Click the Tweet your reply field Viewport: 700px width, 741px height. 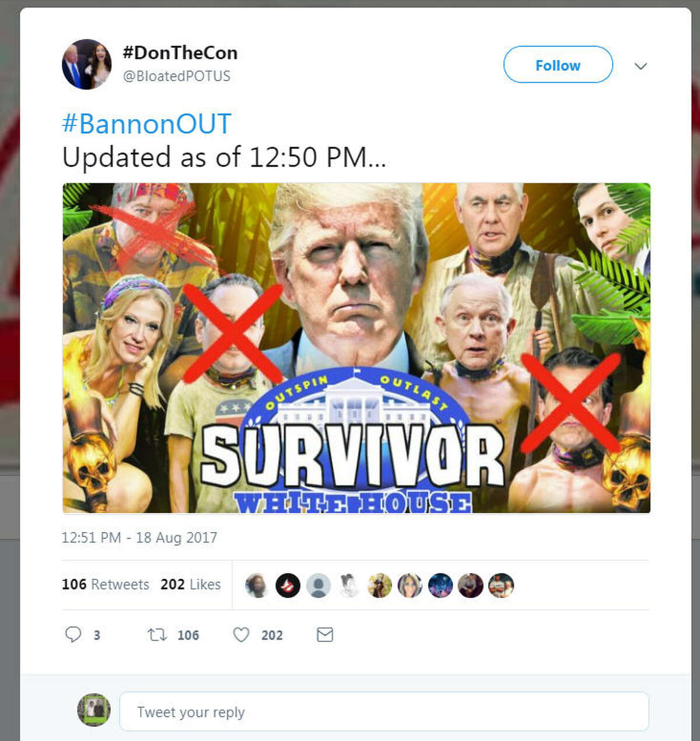pos(384,712)
